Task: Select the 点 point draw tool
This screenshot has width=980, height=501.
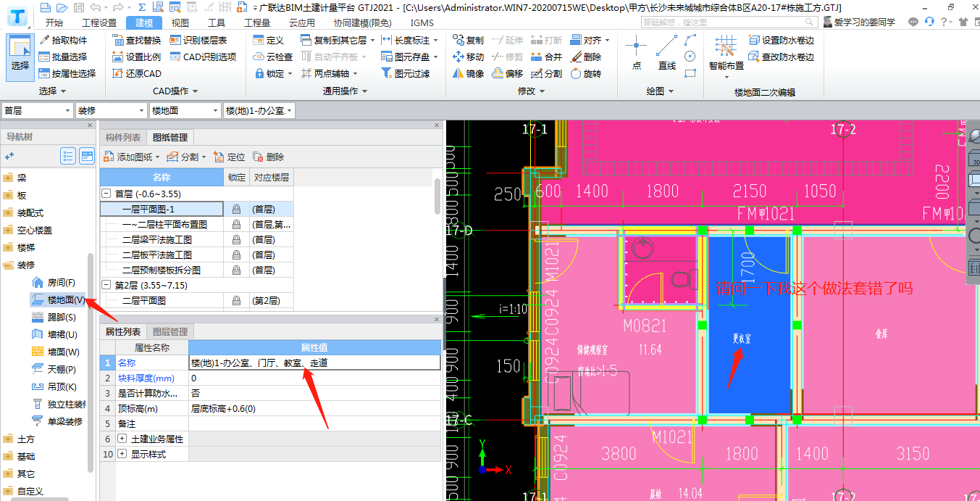Action: tap(636, 54)
